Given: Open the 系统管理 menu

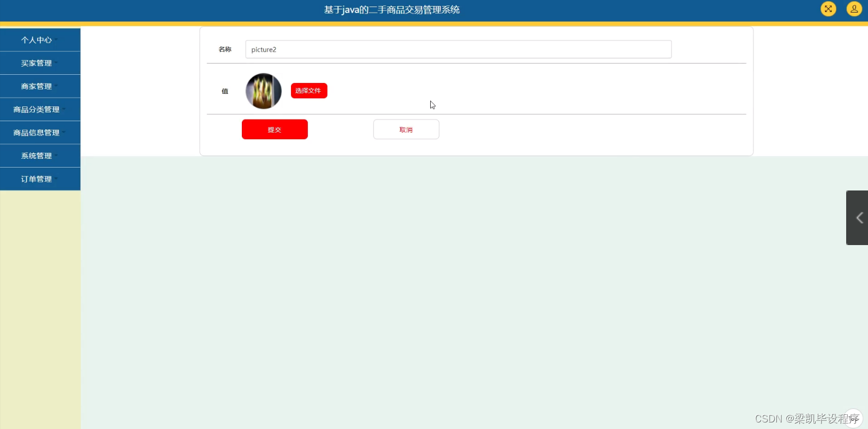Looking at the screenshot, I should click(x=40, y=156).
